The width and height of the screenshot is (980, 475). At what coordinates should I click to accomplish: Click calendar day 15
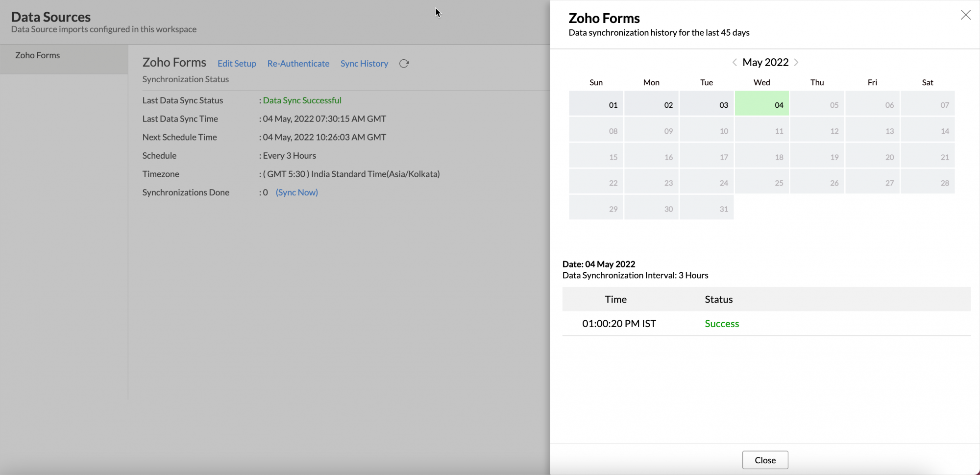[596, 156]
